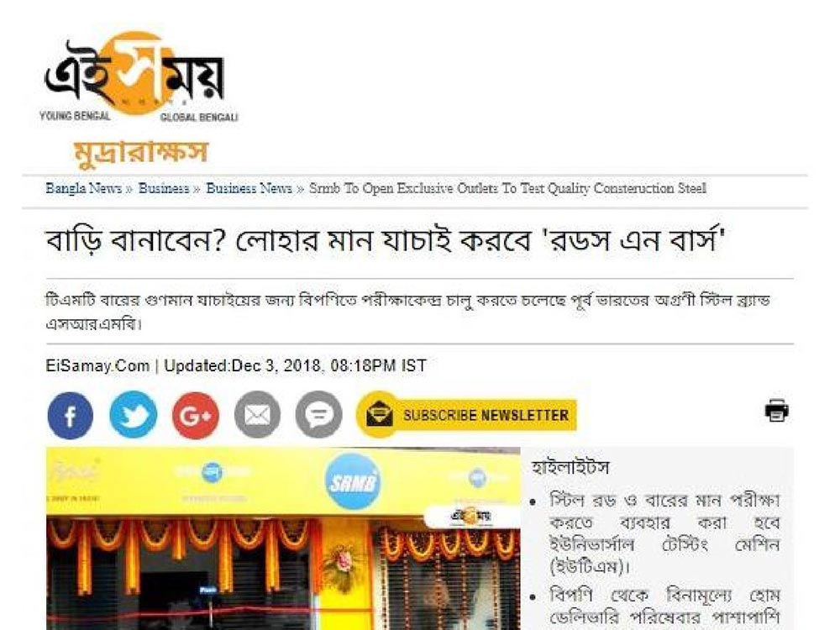Viewport: 840px width, 630px height.
Task: Email this article via envelope icon
Action: click(x=257, y=415)
